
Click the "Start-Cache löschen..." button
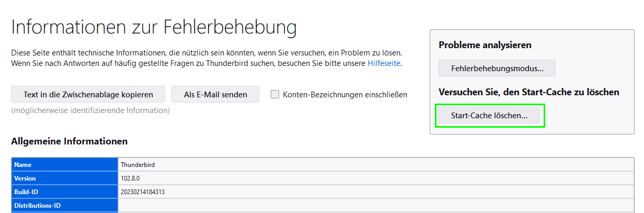pos(489,116)
